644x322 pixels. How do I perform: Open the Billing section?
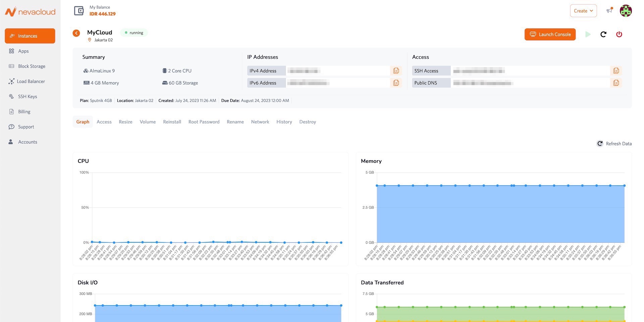pyautogui.click(x=24, y=112)
